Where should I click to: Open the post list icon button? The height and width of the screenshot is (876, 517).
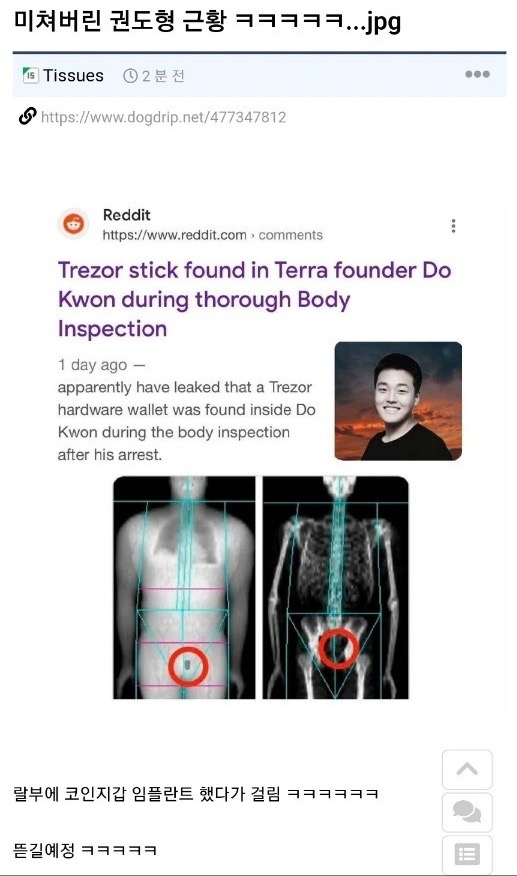467,854
